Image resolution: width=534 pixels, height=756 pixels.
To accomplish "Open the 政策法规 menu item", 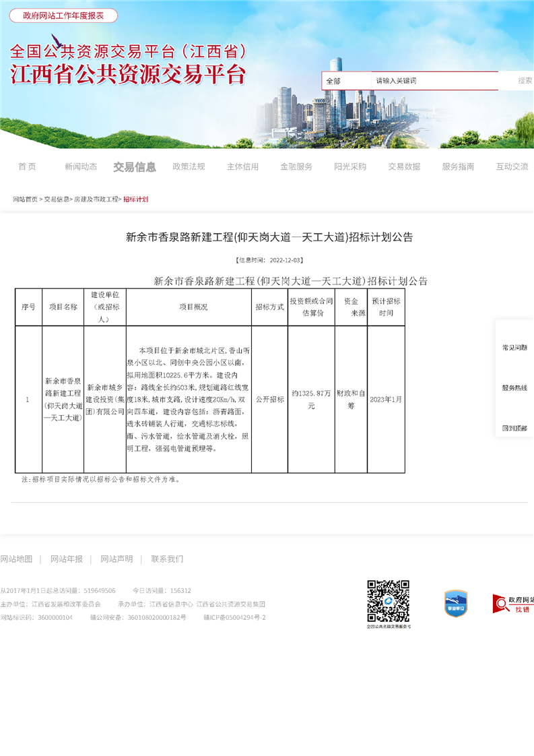I will (189, 166).
